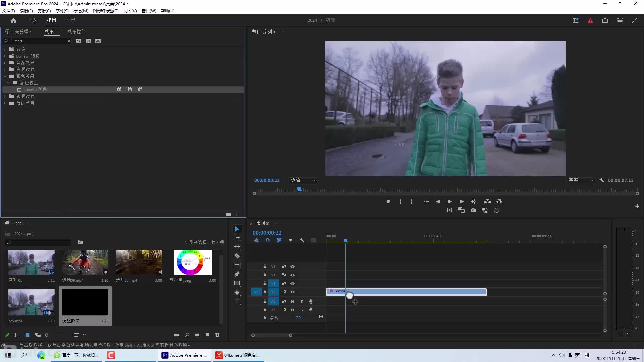This screenshot has height=362, width=644.
Task: Enable voice-over record on A1
Action: click(x=311, y=301)
